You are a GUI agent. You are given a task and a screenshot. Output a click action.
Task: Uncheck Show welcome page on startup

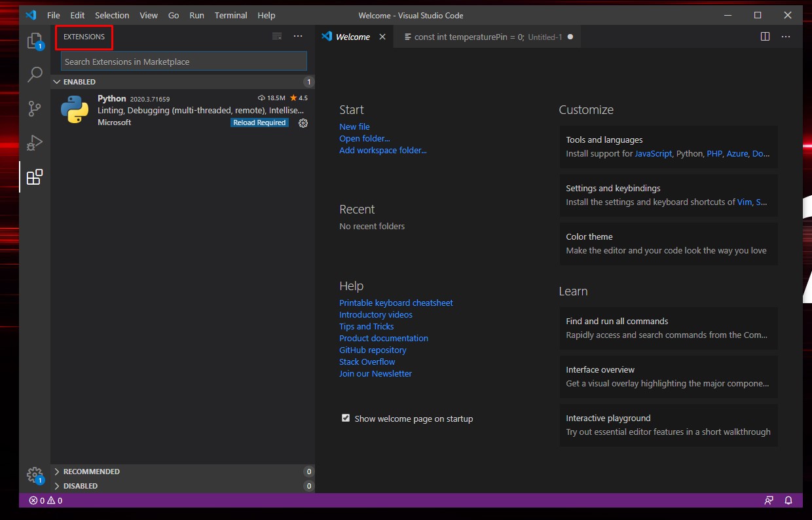click(x=345, y=417)
